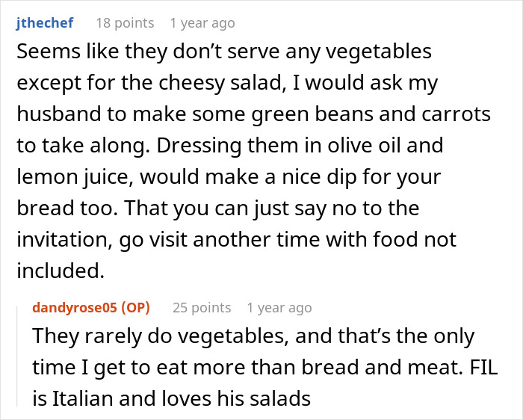Viewport: 523px width, 420px height.
Task: Click the 25 points score
Action: tap(202, 307)
